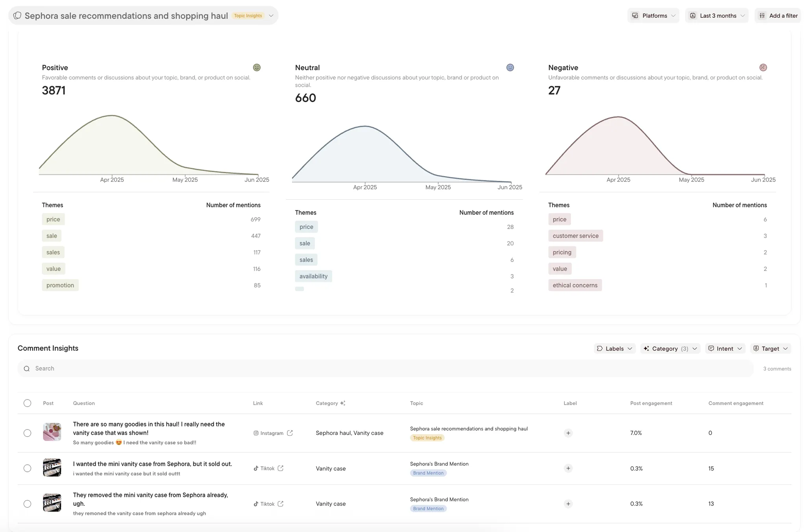Click the Add a filter button
806x532 pixels.
778,16
